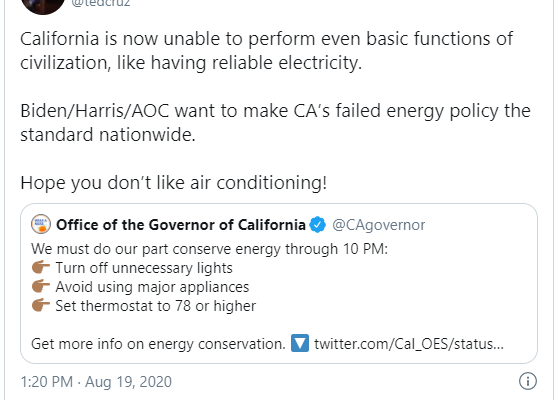Open the @CAgovernor handle
The image size is (560, 400).
[x=379, y=225]
